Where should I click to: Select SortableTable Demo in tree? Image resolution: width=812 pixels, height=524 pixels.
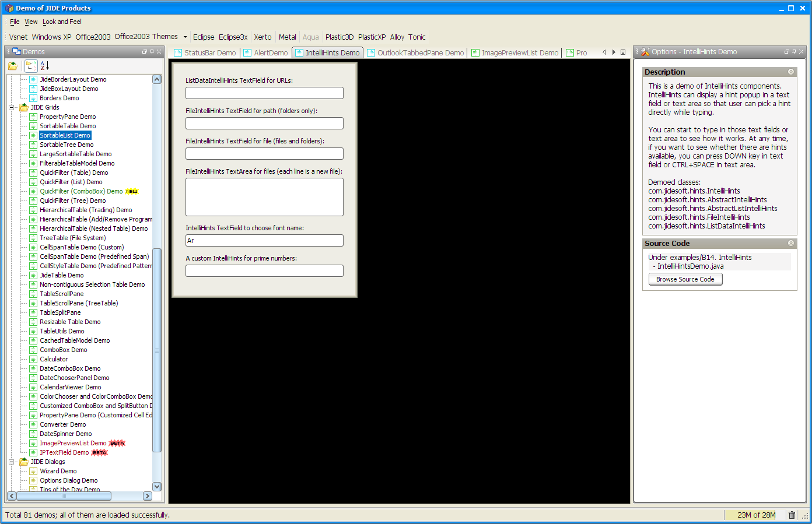[x=68, y=126]
